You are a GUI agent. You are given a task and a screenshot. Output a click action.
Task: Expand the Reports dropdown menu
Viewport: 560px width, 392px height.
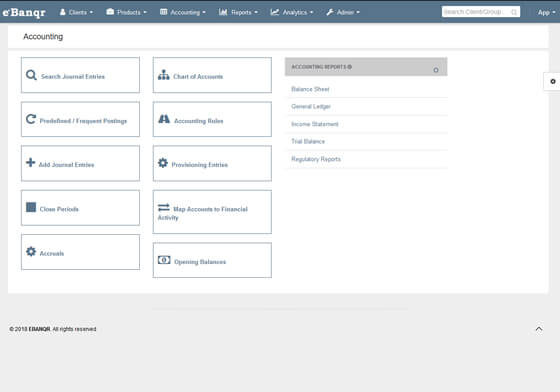coord(238,12)
